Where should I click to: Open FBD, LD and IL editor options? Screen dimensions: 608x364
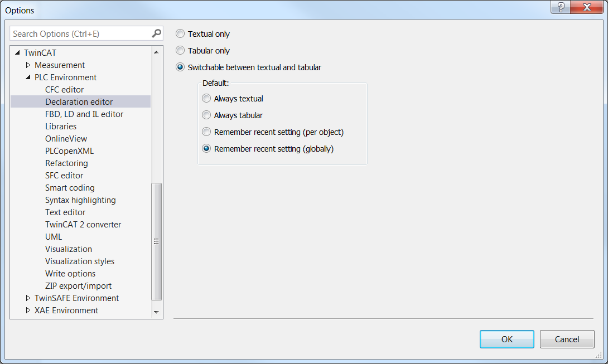84,114
